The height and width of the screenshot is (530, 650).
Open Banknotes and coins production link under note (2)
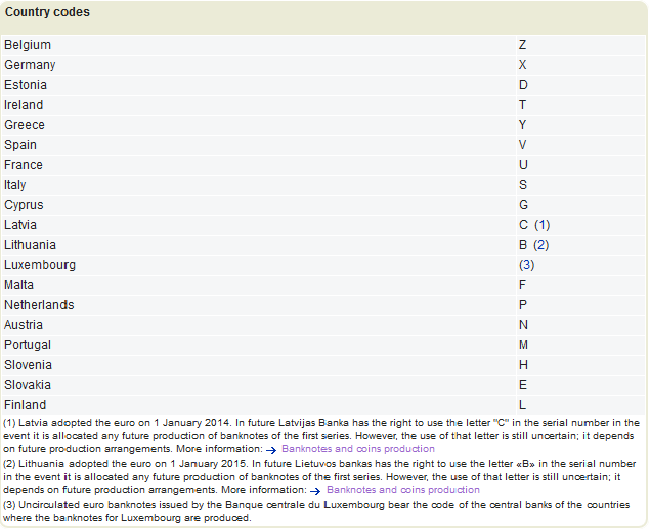pos(403,490)
